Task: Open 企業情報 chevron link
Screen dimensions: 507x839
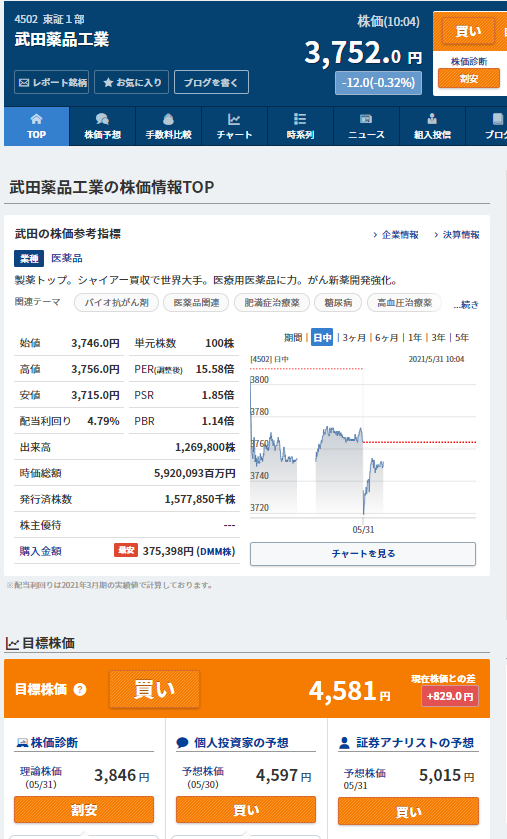Action: [396, 234]
